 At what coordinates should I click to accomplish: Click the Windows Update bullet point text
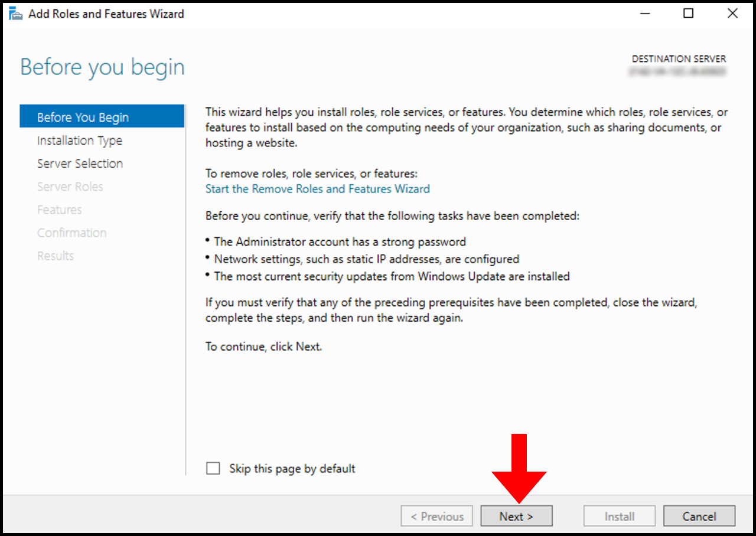click(x=392, y=276)
